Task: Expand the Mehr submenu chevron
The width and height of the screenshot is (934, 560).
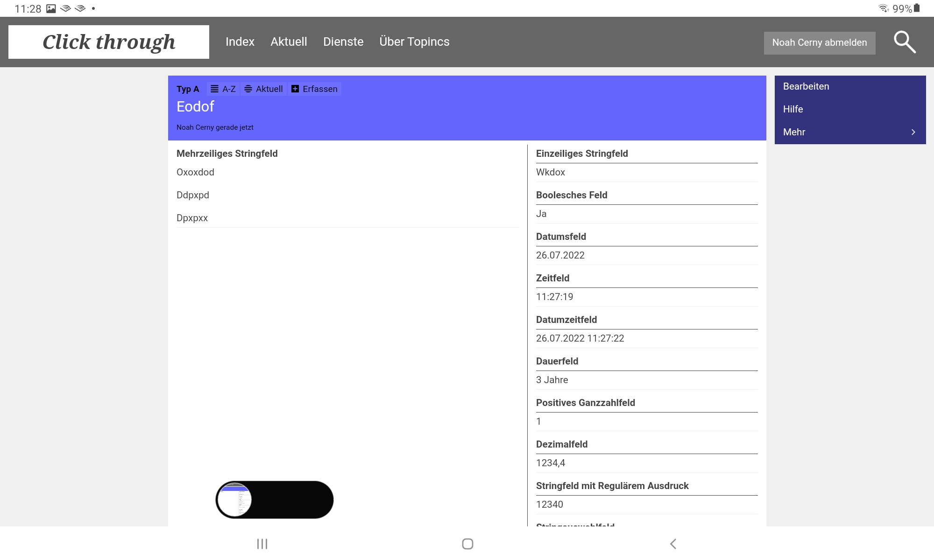Action: point(913,132)
